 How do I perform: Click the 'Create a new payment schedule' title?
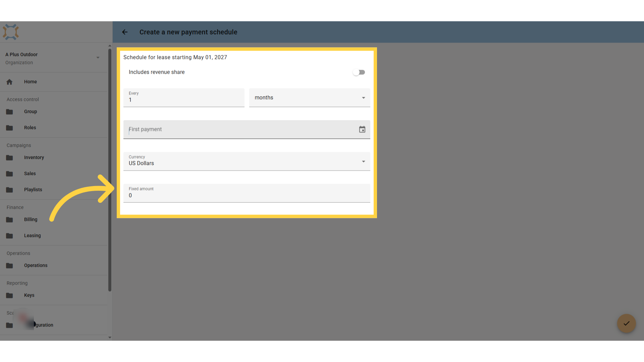[188, 32]
